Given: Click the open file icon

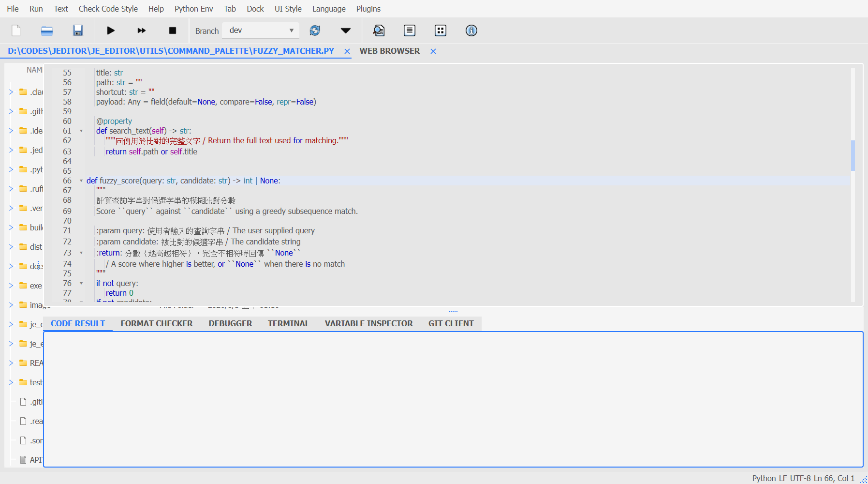Looking at the screenshot, I should [47, 30].
